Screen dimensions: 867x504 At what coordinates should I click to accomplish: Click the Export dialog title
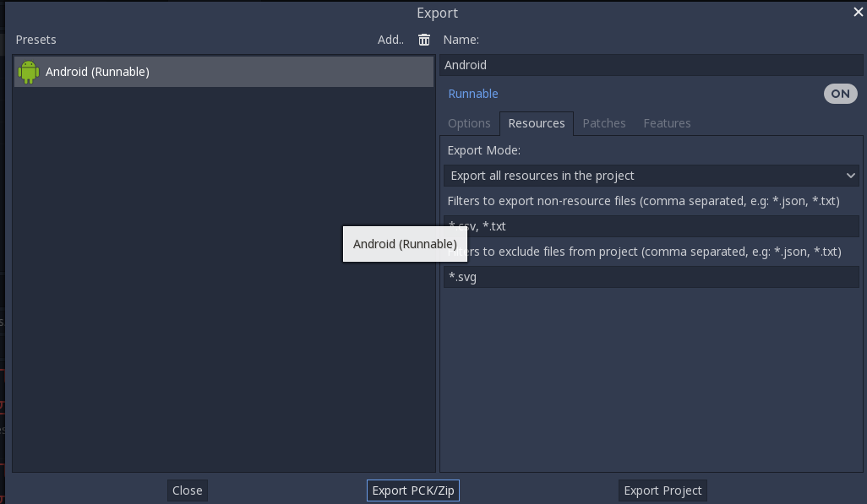pos(438,13)
